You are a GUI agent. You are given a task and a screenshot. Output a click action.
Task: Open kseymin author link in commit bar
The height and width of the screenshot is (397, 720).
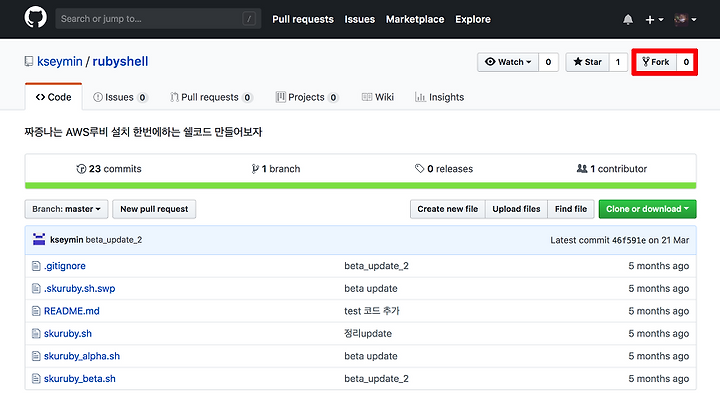(x=67, y=240)
